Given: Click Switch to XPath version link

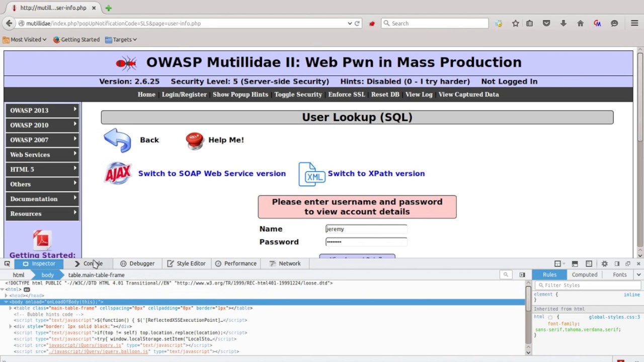Looking at the screenshot, I should 376,173.
